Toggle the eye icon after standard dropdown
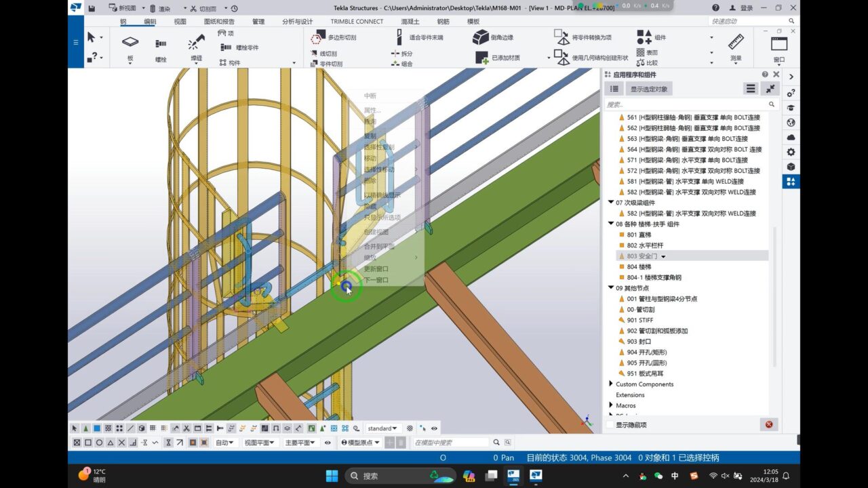This screenshot has height=488, width=868. pos(434,428)
